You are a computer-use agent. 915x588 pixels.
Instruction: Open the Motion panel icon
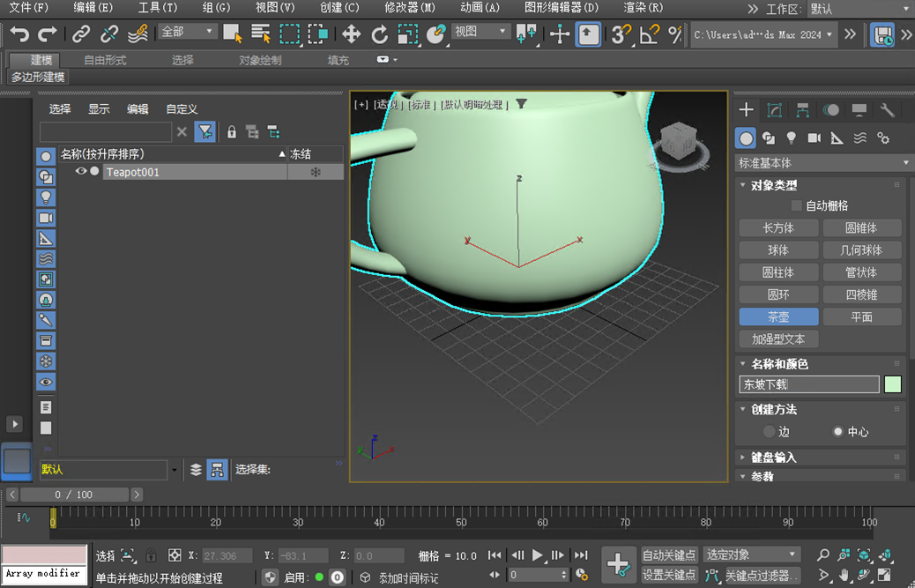[x=831, y=109]
